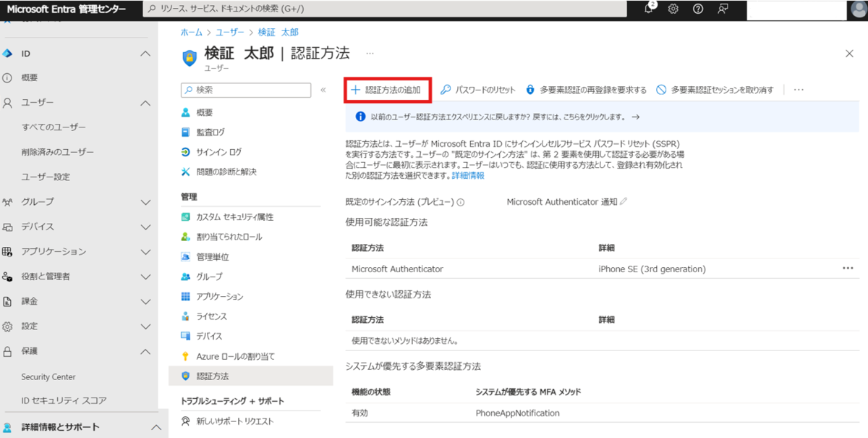Go to ユーザー breadcrumb
The height and width of the screenshot is (438, 868).
(230, 33)
